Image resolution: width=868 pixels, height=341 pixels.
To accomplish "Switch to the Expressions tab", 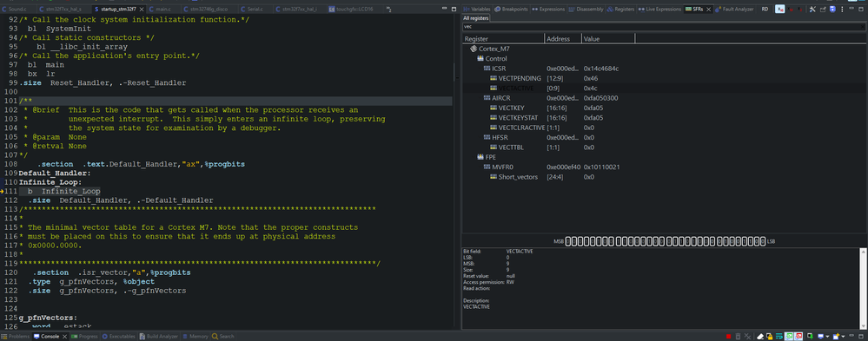I will pyautogui.click(x=548, y=10).
